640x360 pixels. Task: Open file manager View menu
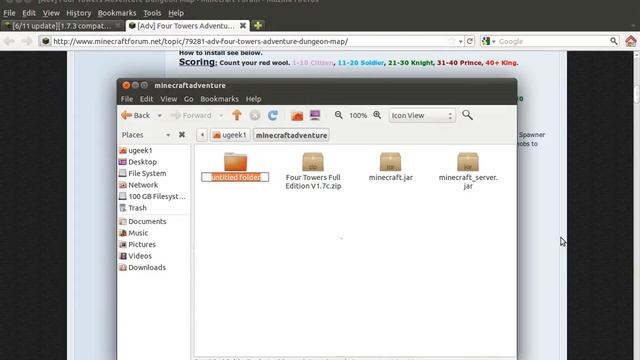click(x=169, y=99)
